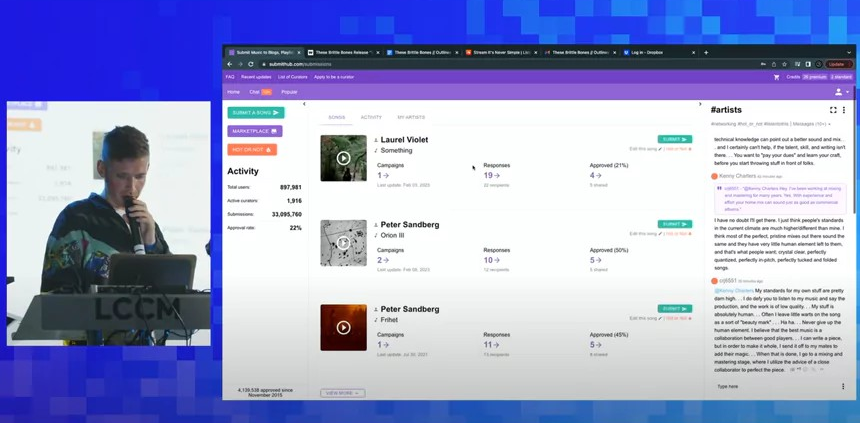The image size is (860, 423).
Task: Open chat input options menu beside Type here
Action: coord(843,386)
